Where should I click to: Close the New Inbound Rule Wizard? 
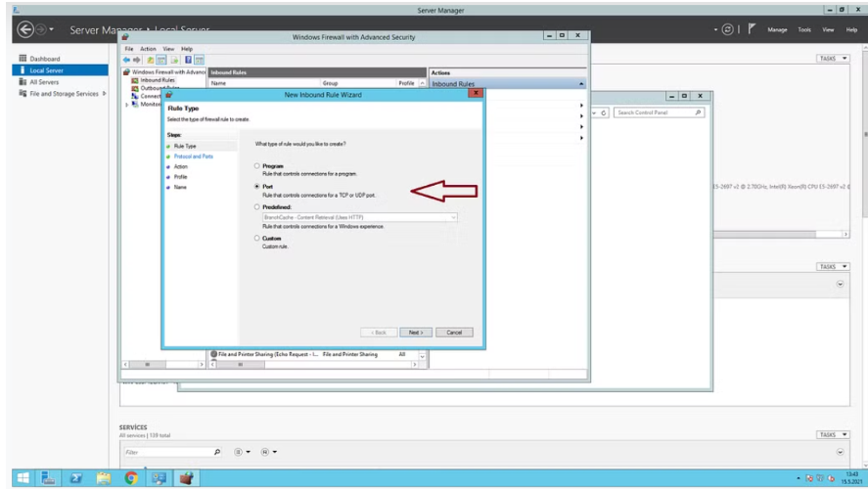476,93
